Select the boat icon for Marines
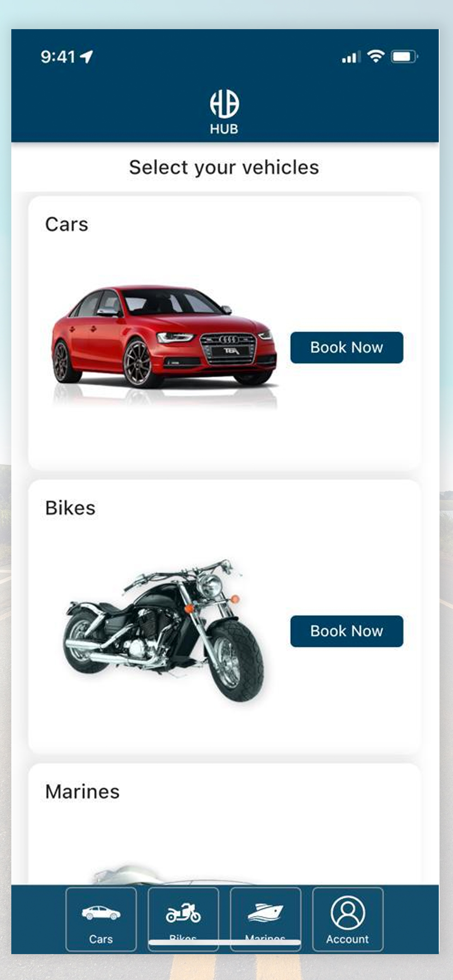The height and width of the screenshot is (980, 453). [x=265, y=913]
